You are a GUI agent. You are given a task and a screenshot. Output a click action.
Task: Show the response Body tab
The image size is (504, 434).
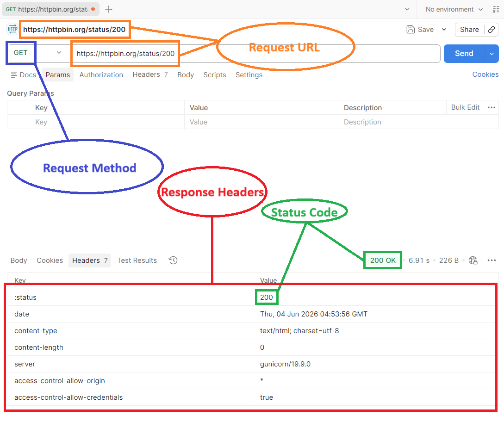19,260
